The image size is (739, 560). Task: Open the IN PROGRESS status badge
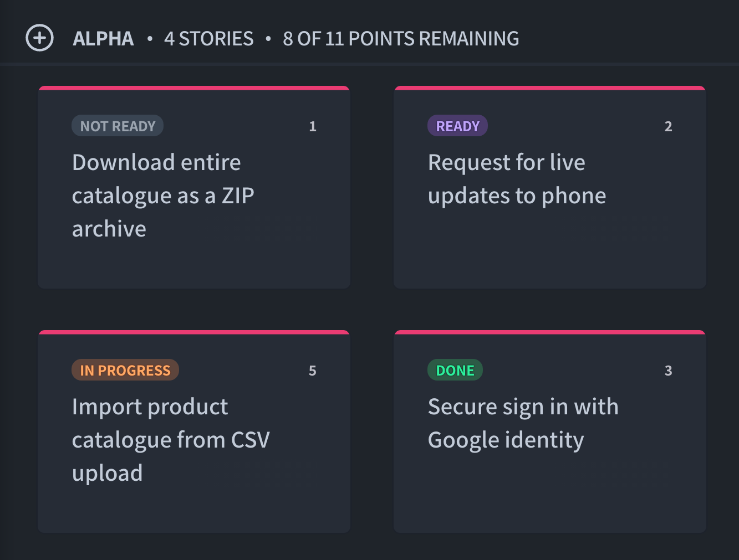(x=125, y=370)
